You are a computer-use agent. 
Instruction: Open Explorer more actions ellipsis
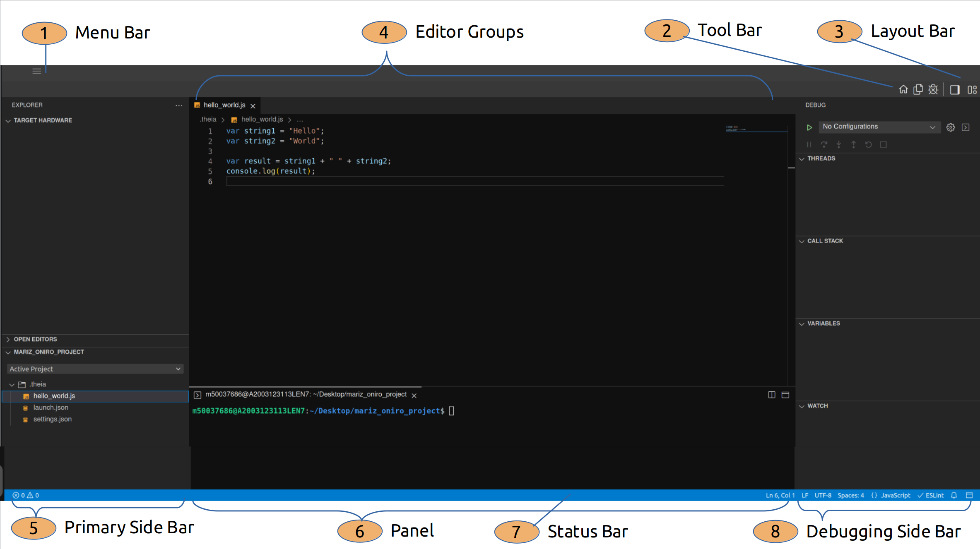point(178,105)
